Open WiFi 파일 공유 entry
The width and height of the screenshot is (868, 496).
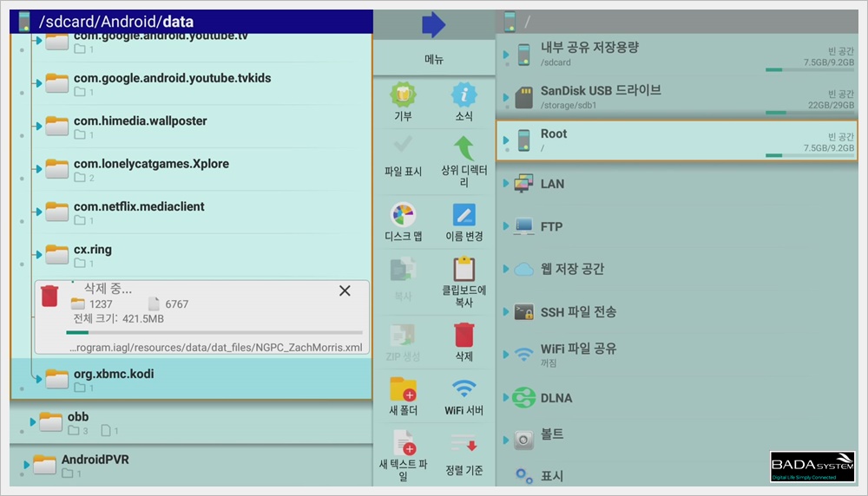(x=676, y=355)
